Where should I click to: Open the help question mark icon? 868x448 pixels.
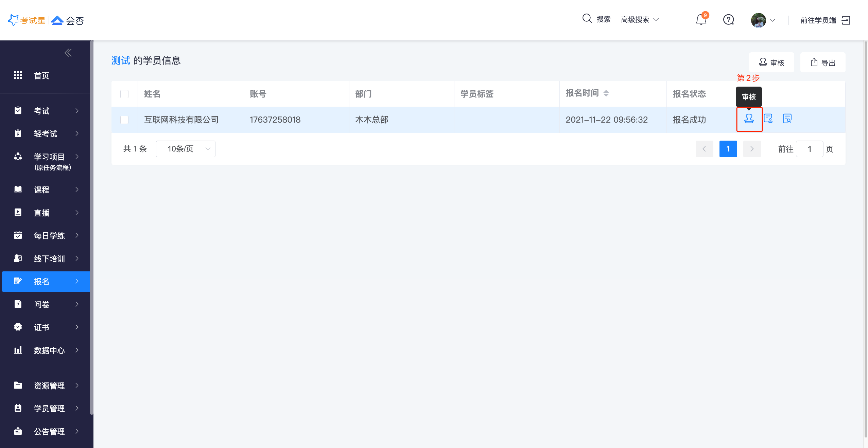click(728, 20)
